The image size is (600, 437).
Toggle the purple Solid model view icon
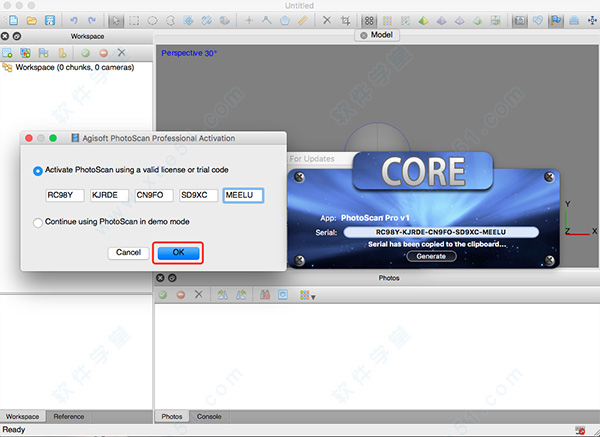pyautogui.click(x=441, y=20)
